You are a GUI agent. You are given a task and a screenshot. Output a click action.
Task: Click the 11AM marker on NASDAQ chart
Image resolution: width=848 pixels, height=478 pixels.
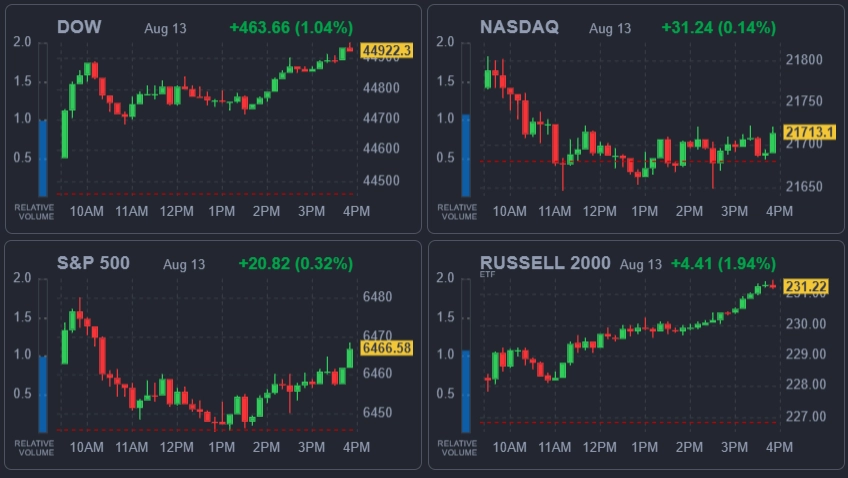pos(554,211)
